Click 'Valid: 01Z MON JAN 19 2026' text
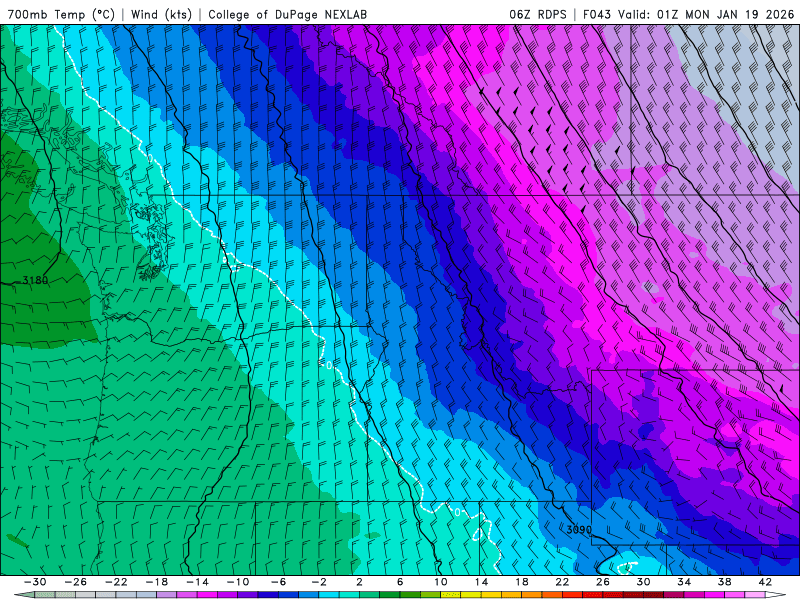 pyautogui.click(x=706, y=14)
